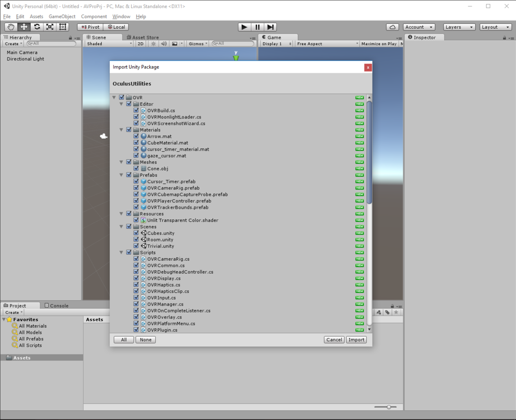Collapse the Prefabs folder
Viewport: 516px width, 420px height.
coord(121,175)
